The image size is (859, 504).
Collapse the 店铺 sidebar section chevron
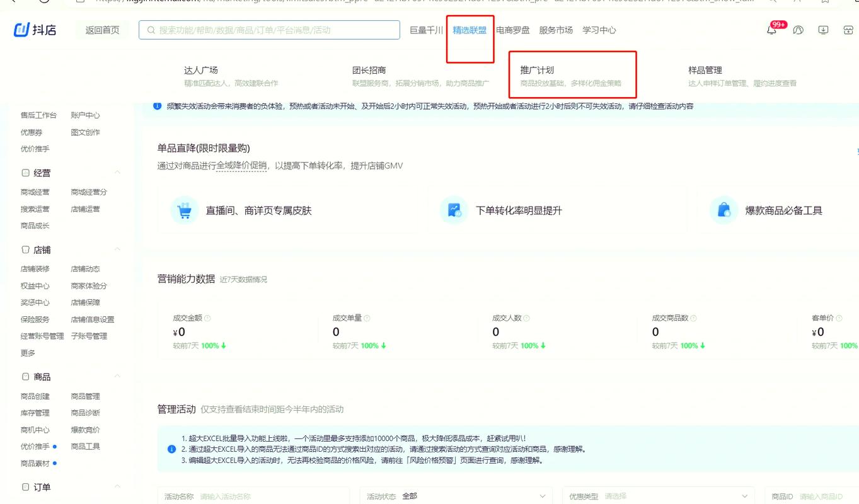[x=117, y=249]
